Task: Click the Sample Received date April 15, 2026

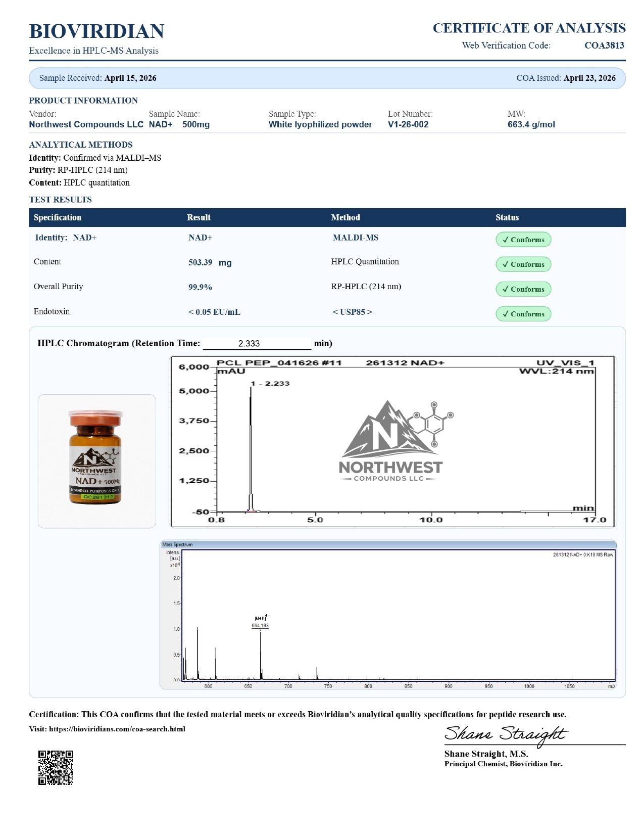Action: point(130,78)
